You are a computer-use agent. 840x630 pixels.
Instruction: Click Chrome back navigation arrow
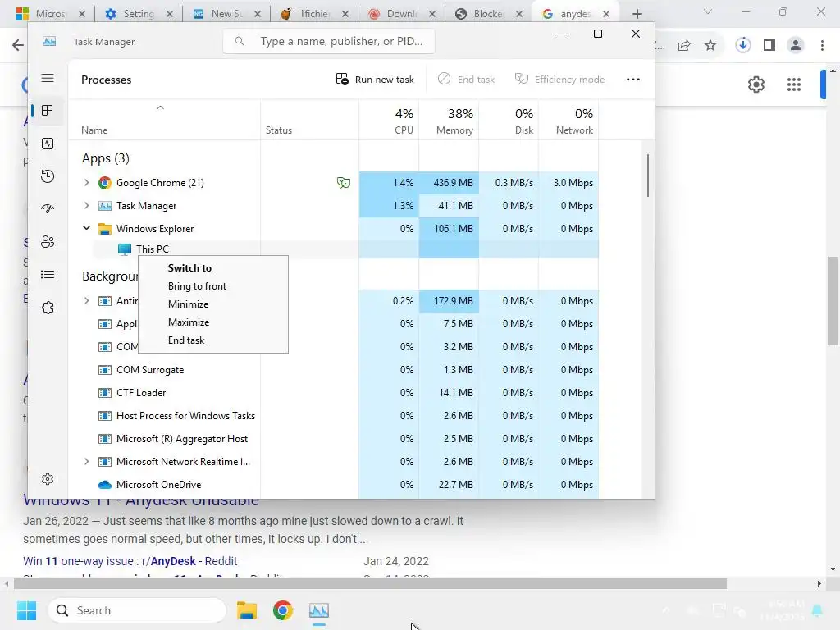[18, 45]
